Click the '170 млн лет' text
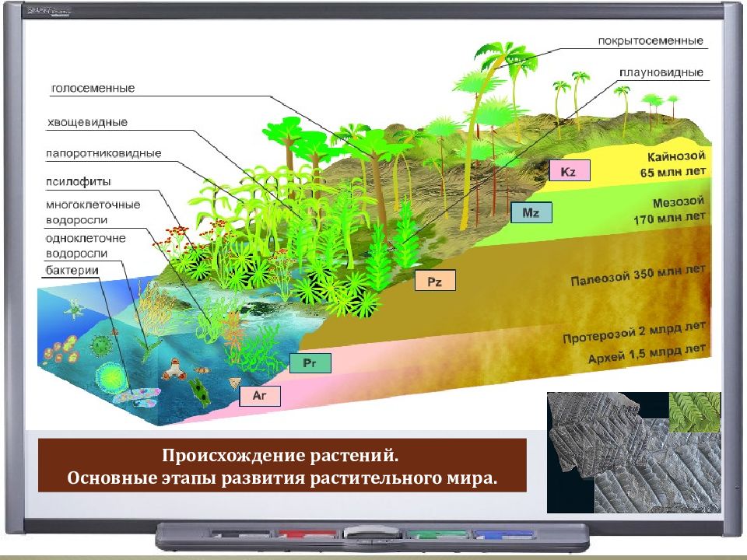 point(669,218)
